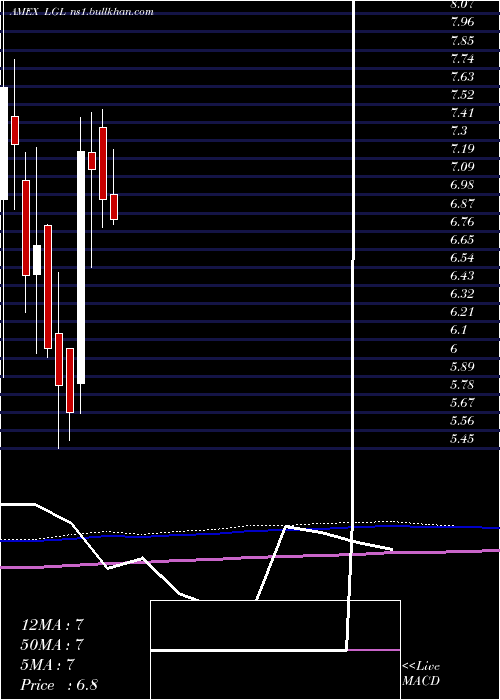Select the 7.19 price axis label
The height and width of the screenshot is (700, 500).
pyautogui.click(x=462, y=149)
